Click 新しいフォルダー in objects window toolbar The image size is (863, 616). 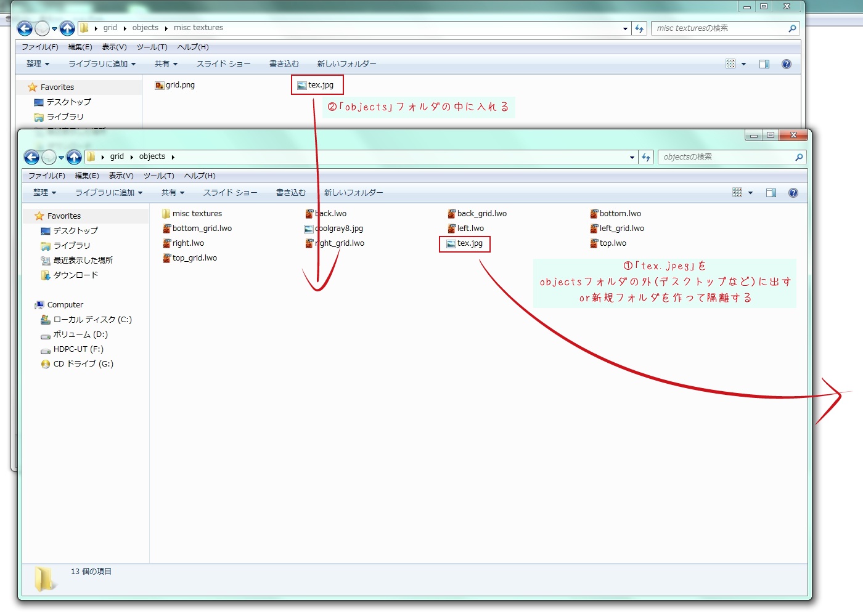(x=354, y=193)
